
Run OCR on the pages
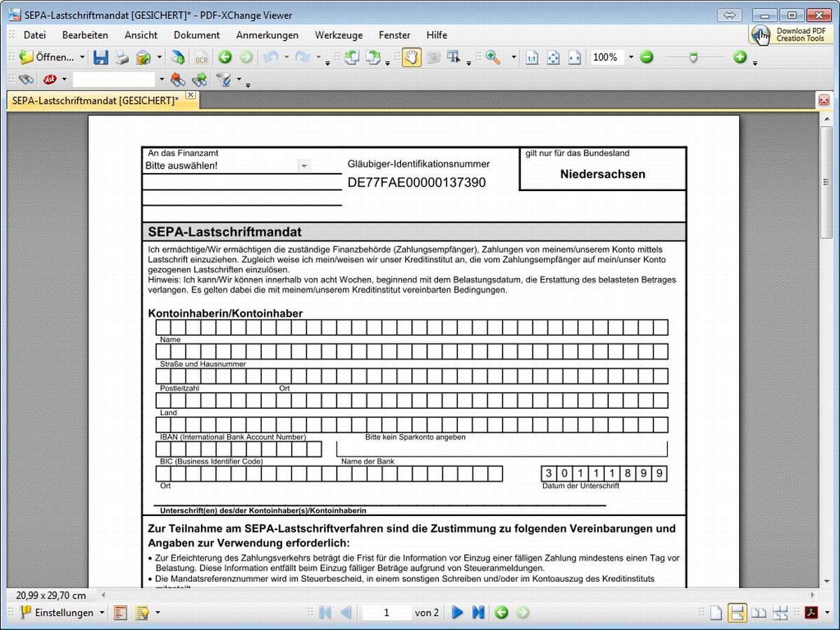(x=202, y=57)
